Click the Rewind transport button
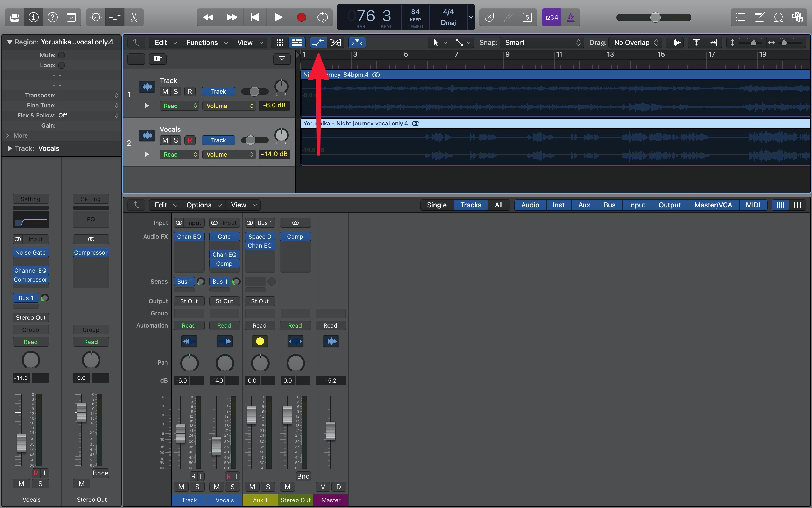Viewport: 812px width, 508px height. [208, 17]
